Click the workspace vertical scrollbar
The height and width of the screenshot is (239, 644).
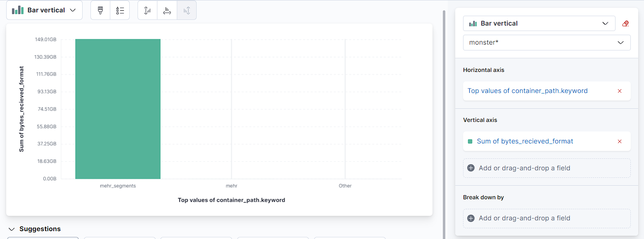pos(444,124)
